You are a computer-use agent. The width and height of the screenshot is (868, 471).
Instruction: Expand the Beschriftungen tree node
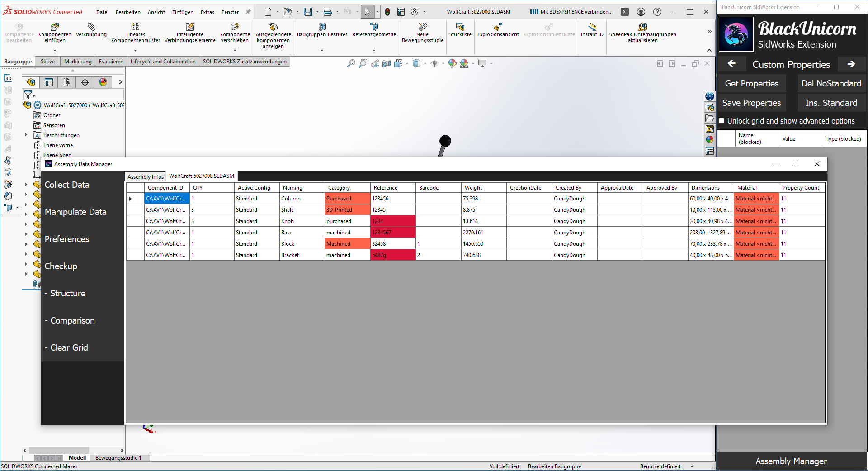coord(26,135)
